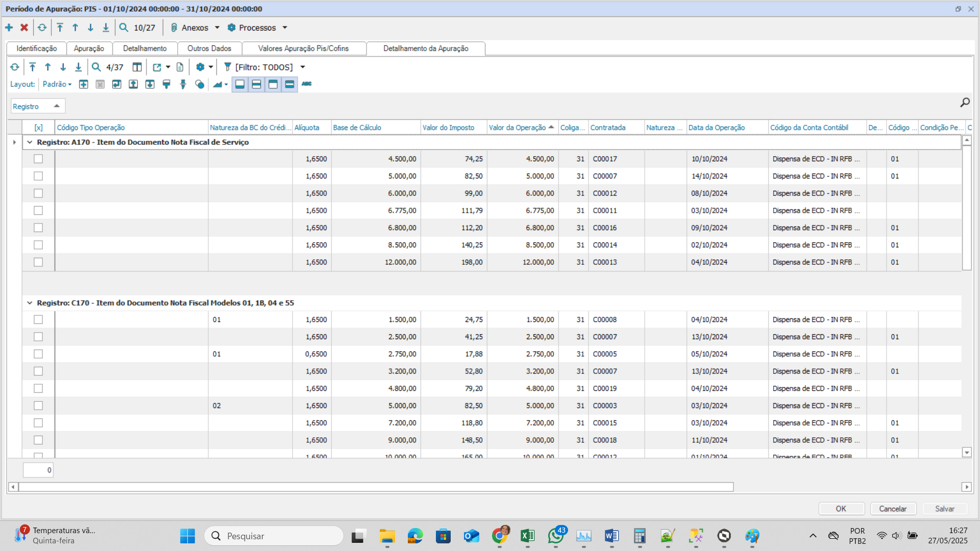This screenshot has height=551, width=980.
Task: Tick the checkbox for contratada C00008 row
Action: pos(38,319)
